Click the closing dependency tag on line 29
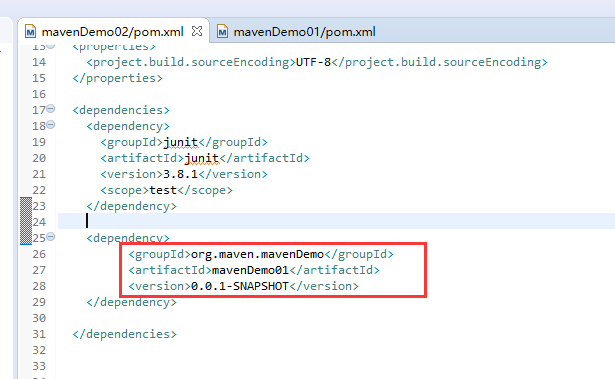 pos(131,302)
